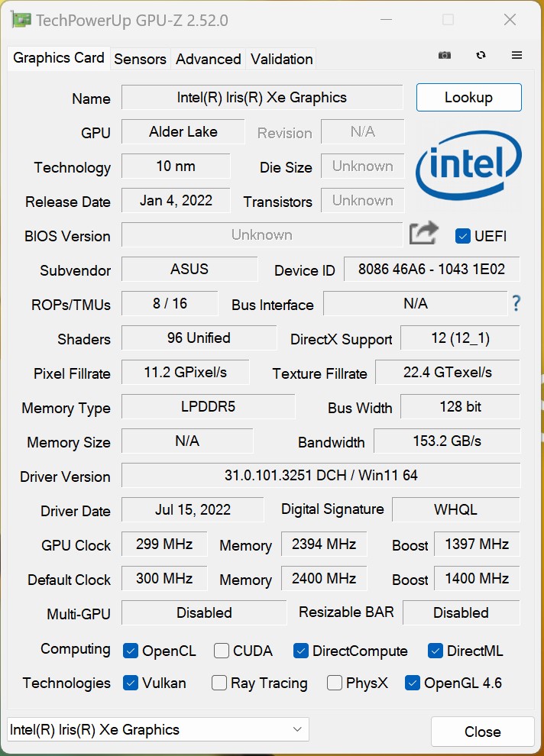544x756 pixels.
Task: Toggle the UEFI checkbox
Action: pyautogui.click(x=462, y=236)
